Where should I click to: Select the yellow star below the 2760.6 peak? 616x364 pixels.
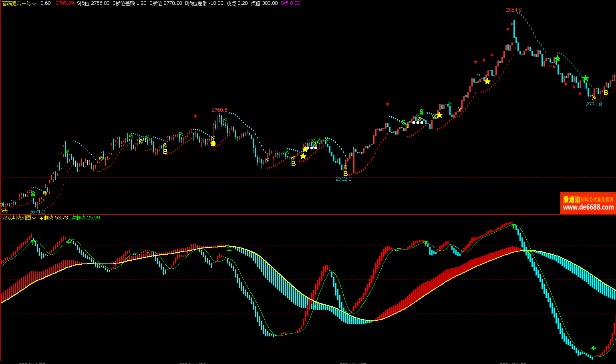213,143
